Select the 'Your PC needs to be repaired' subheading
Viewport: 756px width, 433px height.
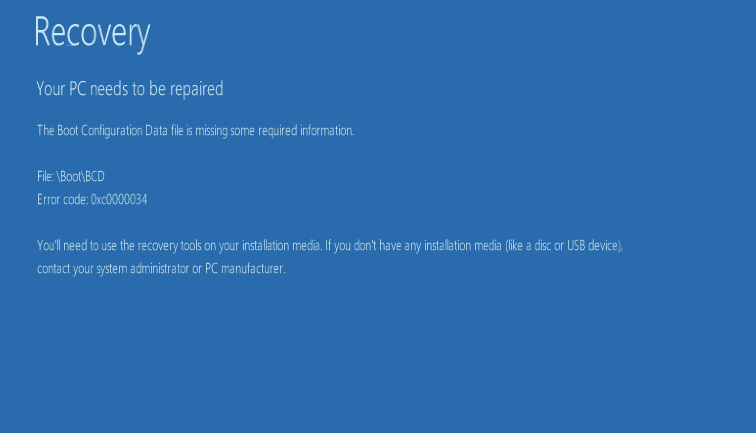point(129,89)
